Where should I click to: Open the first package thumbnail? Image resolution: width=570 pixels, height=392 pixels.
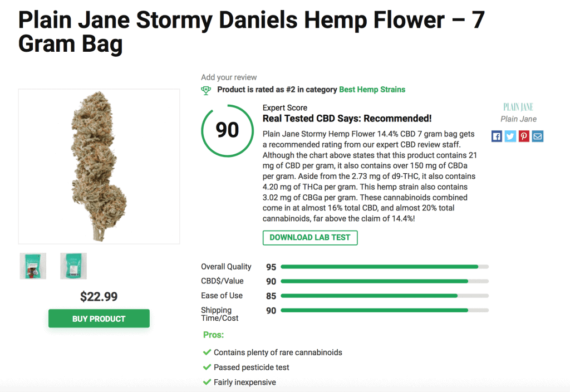pyautogui.click(x=33, y=266)
